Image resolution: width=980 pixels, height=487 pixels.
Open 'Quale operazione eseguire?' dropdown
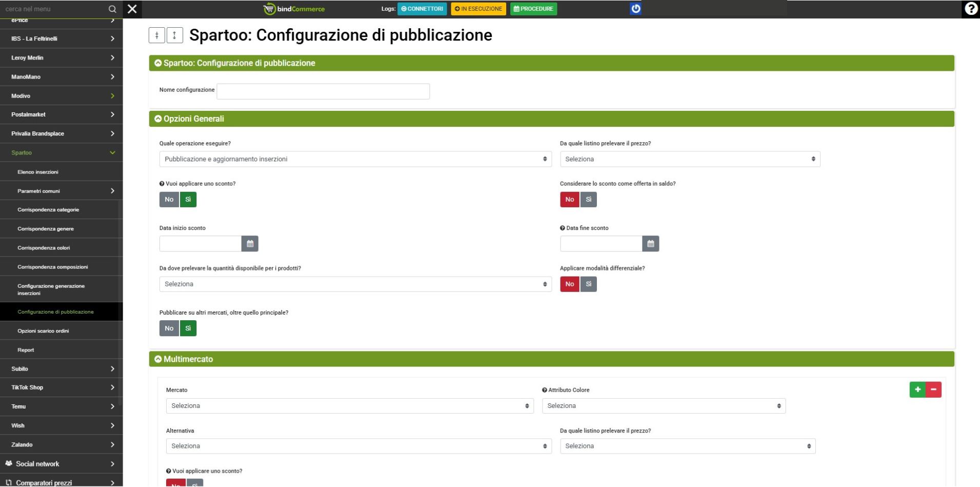click(355, 159)
